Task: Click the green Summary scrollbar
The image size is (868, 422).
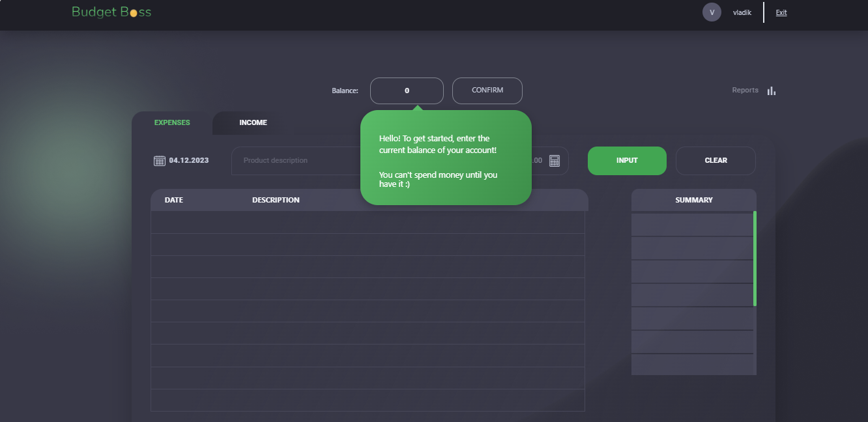Action: click(x=755, y=258)
